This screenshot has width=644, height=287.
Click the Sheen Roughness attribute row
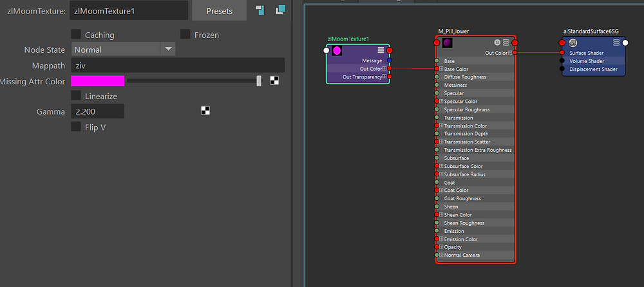[x=475, y=223]
